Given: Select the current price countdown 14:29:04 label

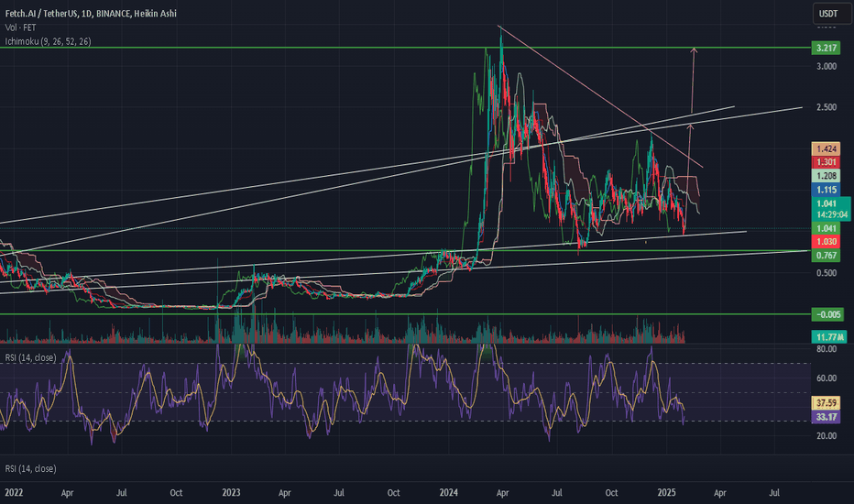Looking at the screenshot, I should (x=832, y=214).
